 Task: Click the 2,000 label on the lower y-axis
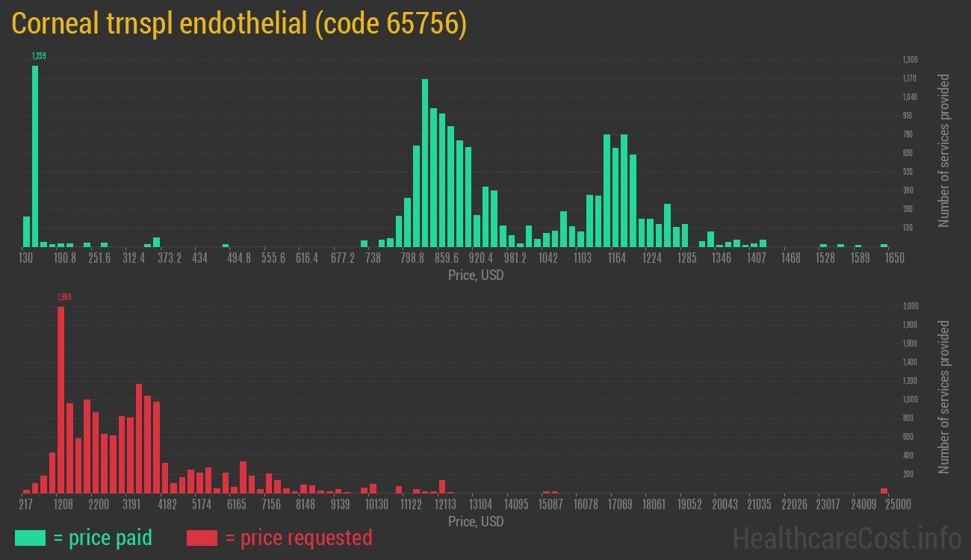(x=910, y=306)
